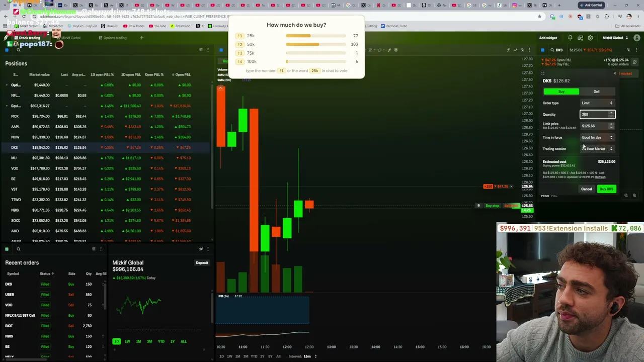Open Positions widget more options menu

click(x=208, y=50)
